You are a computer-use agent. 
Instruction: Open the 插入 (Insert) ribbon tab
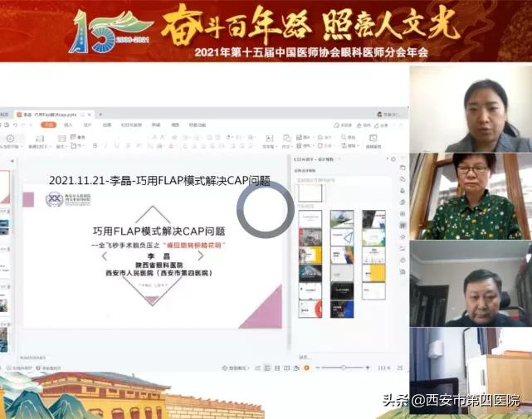(x=68, y=124)
